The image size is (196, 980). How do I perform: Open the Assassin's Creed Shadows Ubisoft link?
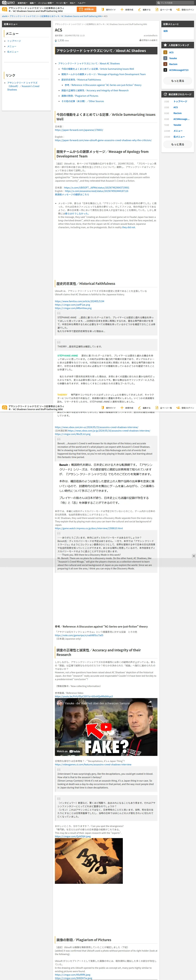23,86
